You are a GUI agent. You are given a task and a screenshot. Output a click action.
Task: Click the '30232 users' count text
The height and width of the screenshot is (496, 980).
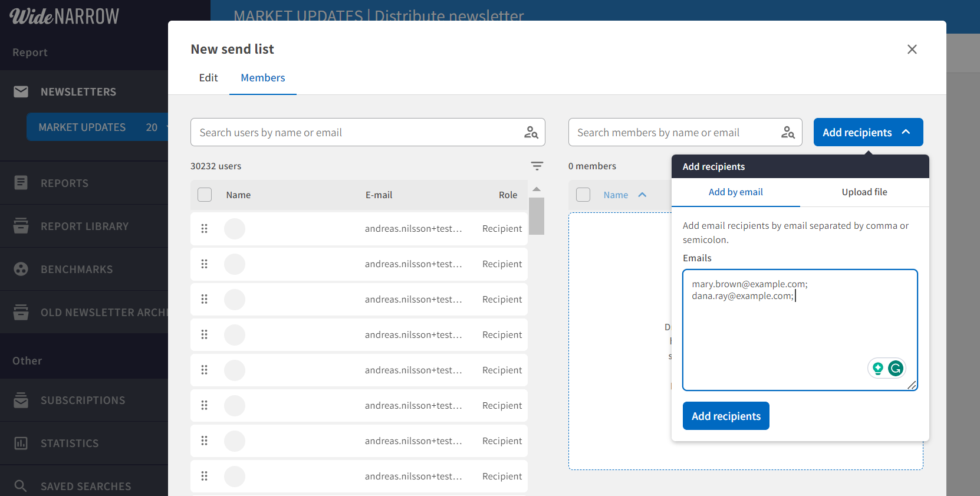[x=216, y=166]
